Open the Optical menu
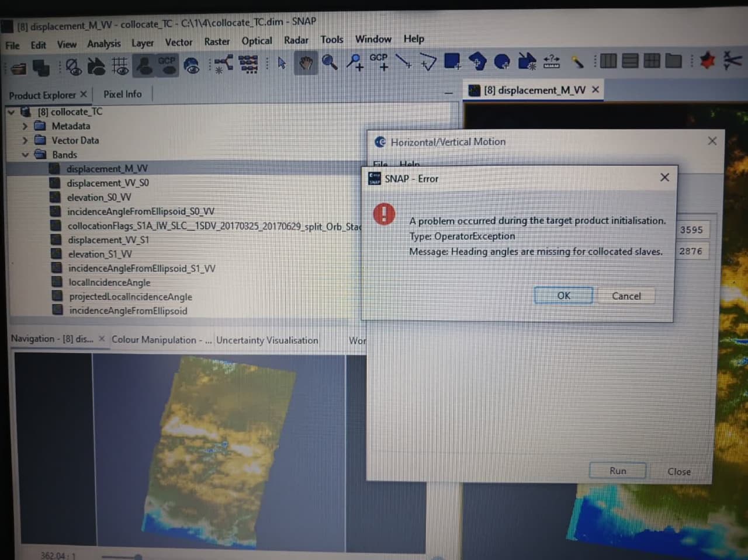This screenshot has height=560, width=748. click(x=257, y=41)
